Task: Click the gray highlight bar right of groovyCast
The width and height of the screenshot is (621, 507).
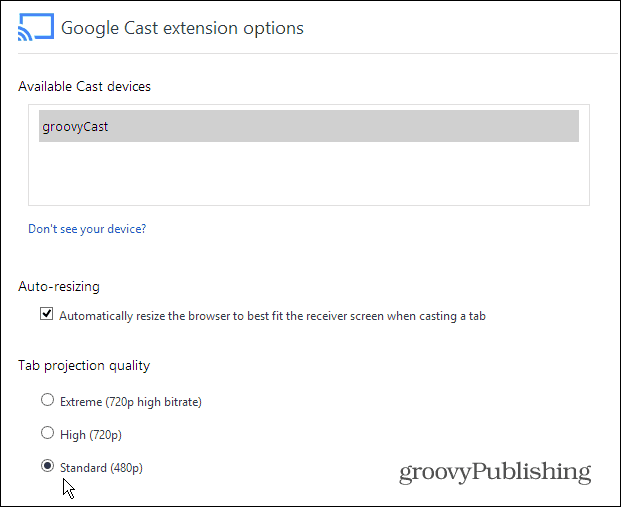Action: (x=343, y=126)
